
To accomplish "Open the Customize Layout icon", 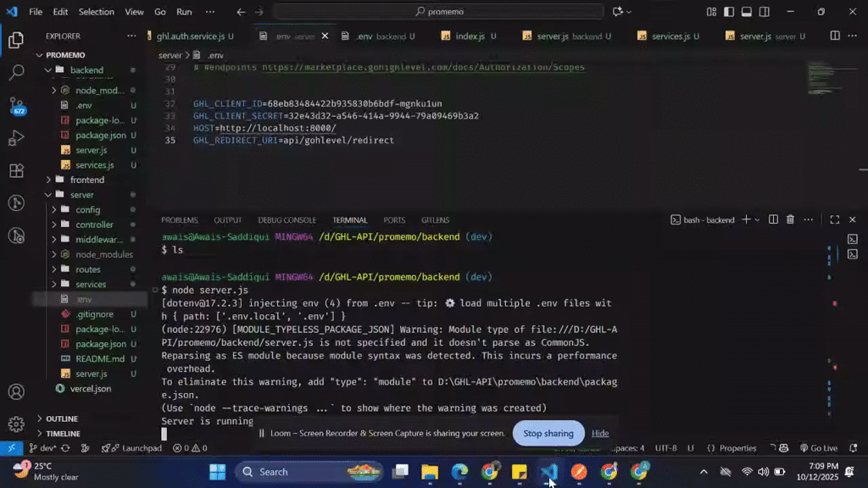I will [x=711, y=12].
